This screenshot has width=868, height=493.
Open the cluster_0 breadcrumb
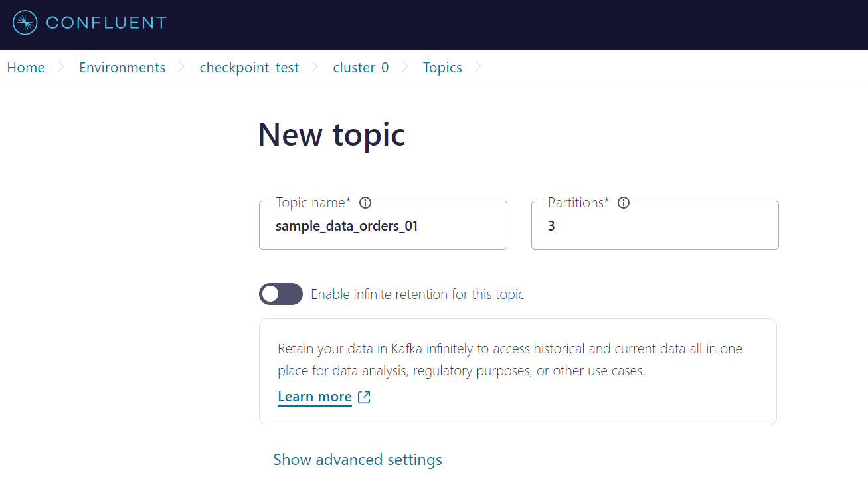coord(361,68)
